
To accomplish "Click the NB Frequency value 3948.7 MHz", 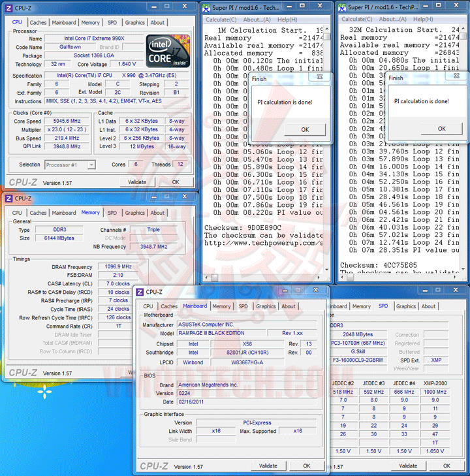I will (x=154, y=247).
